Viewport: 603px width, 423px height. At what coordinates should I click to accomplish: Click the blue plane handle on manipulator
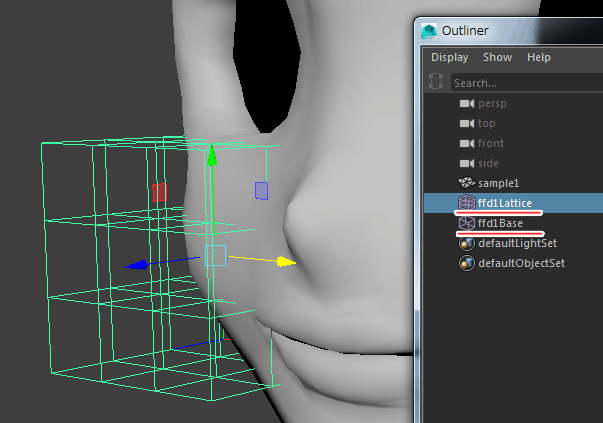[261, 190]
